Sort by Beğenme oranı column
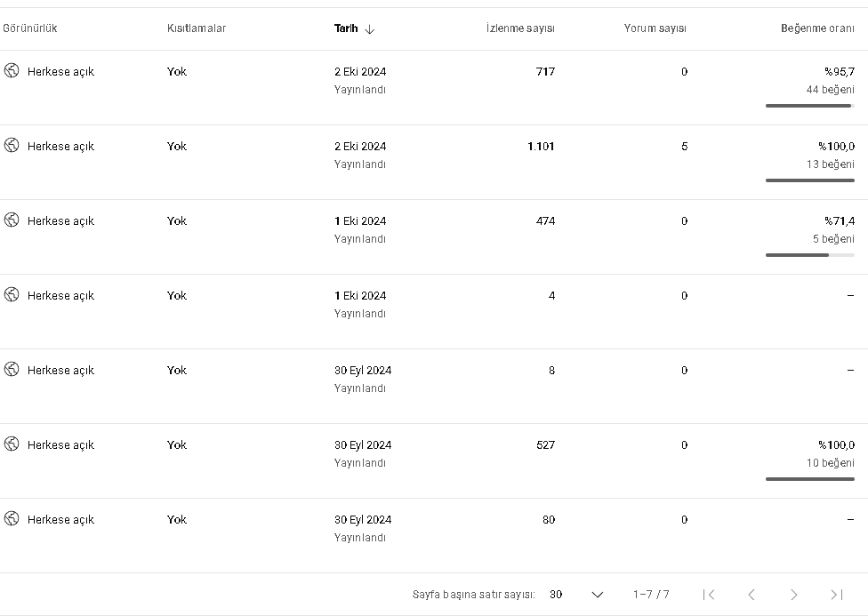The width and height of the screenshot is (868, 616). click(817, 28)
